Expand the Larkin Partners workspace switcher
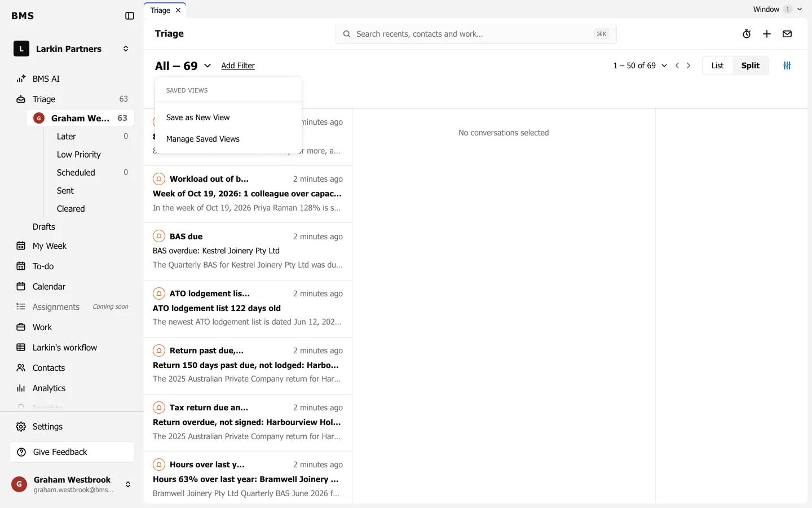This screenshot has height=508, width=812. tap(72, 49)
